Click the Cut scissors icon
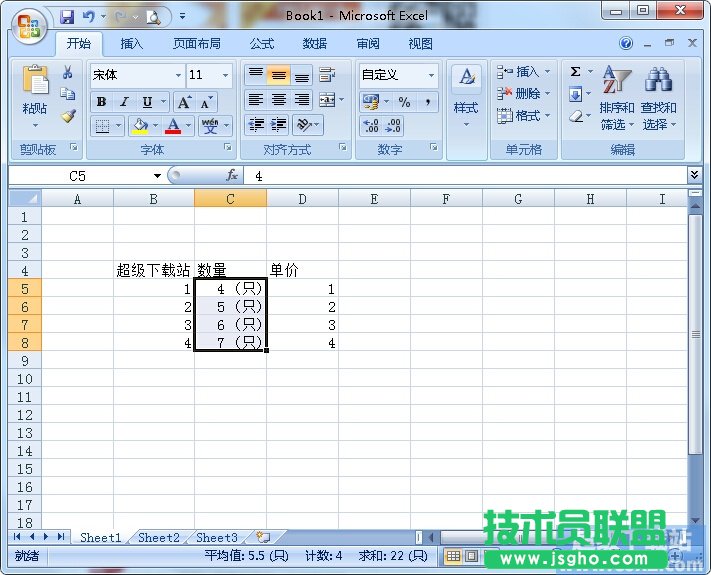 pyautogui.click(x=68, y=73)
